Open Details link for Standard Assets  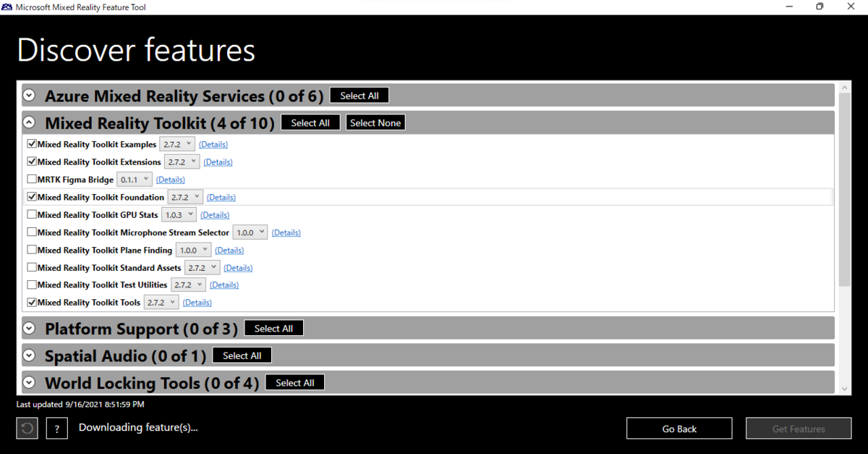(x=239, y=268)
